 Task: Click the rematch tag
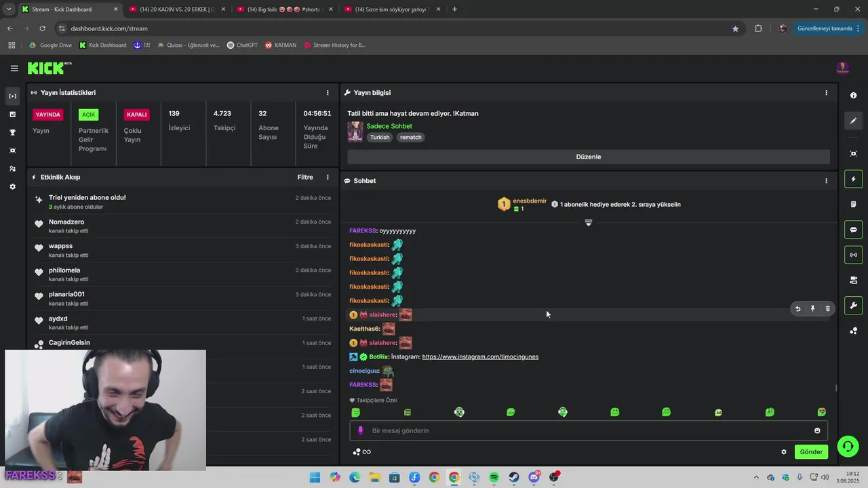[411, 137]
